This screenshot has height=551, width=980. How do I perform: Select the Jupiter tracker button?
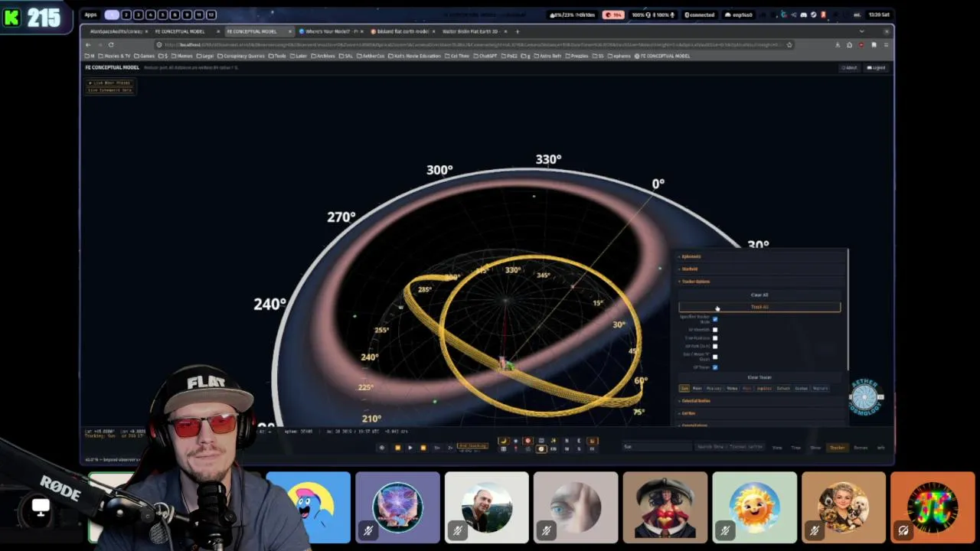[x=764, y=388]
